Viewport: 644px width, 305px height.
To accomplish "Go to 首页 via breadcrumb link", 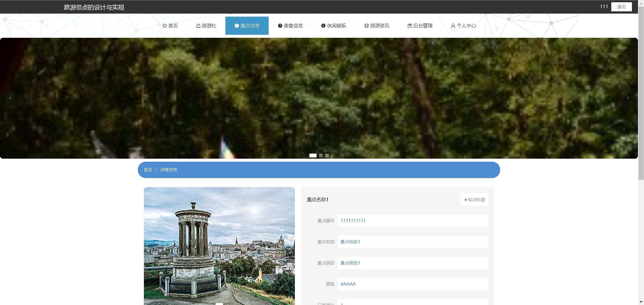I will [x=148, y=170].
